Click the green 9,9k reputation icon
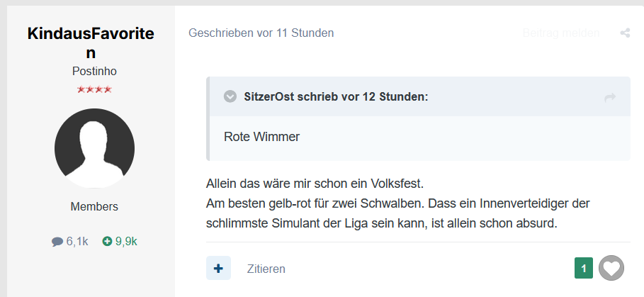 click(107, 241)
